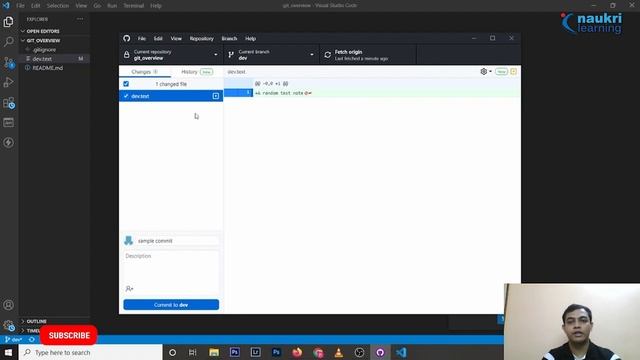Open Premiere Pro from taskbar
The image size is (640, 360).
[x=235, y=352]
